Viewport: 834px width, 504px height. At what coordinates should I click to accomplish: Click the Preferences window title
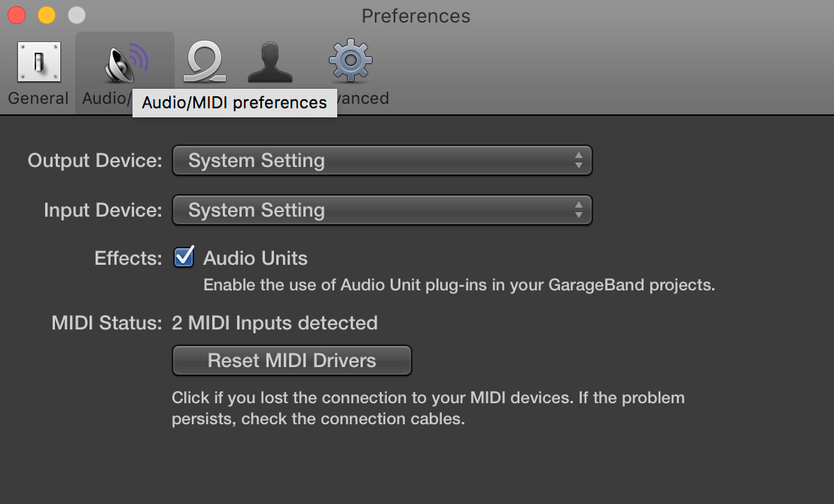coord(415,16)
